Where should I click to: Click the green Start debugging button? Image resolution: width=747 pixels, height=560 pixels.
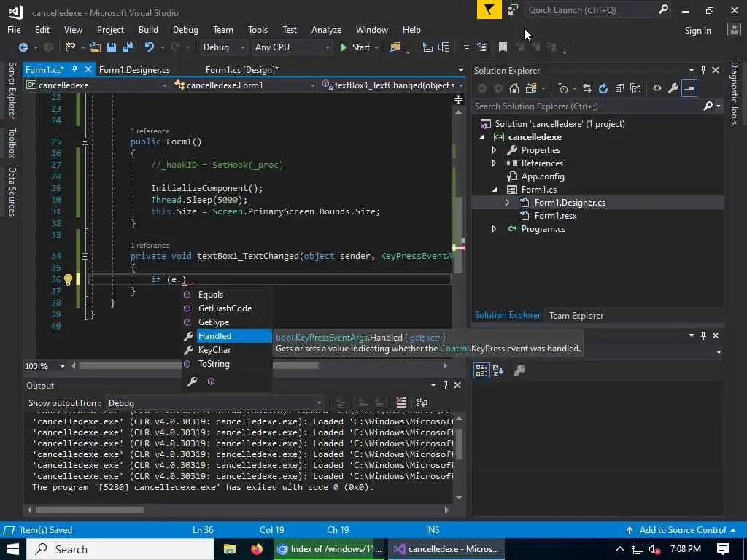(355, 47)
